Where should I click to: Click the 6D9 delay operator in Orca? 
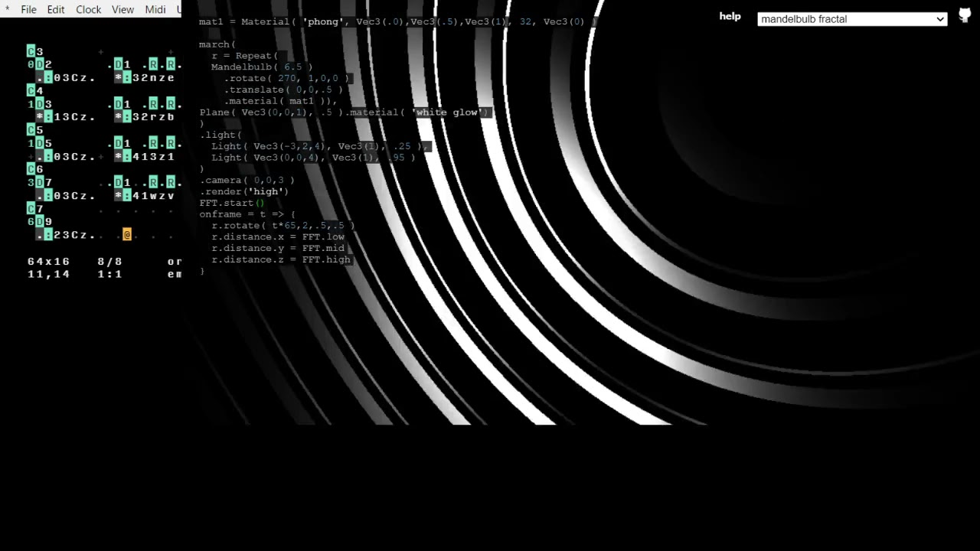[40, 221]
